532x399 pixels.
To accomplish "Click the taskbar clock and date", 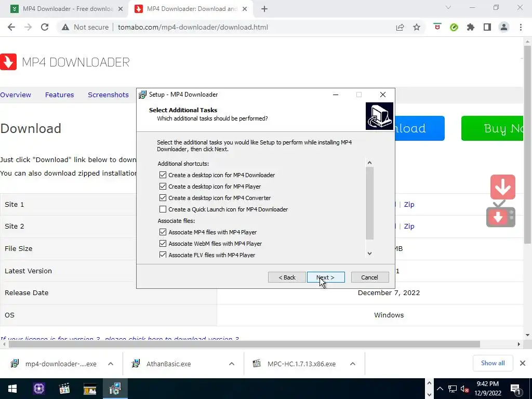I will 488,389.
